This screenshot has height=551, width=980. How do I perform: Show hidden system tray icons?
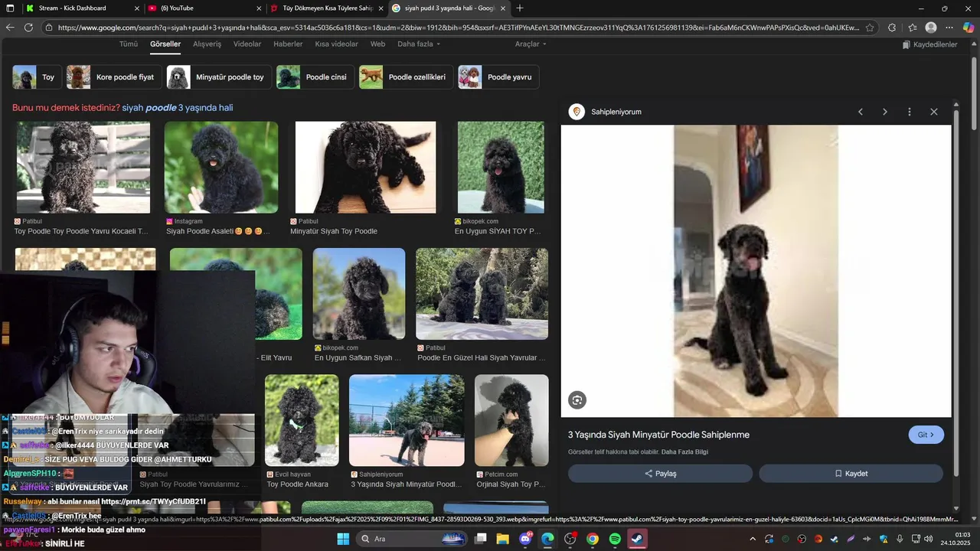click(753, 539)
